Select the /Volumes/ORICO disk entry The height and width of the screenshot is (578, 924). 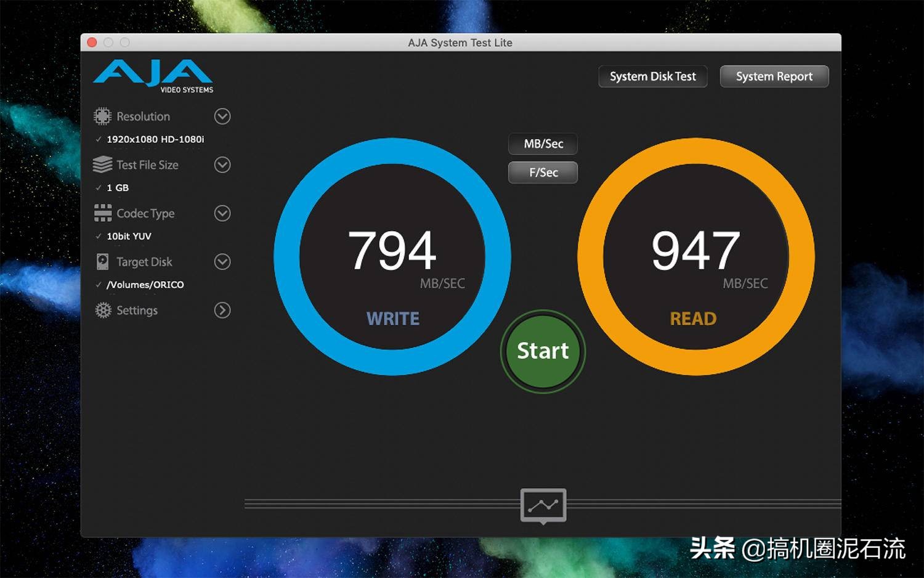145,284
